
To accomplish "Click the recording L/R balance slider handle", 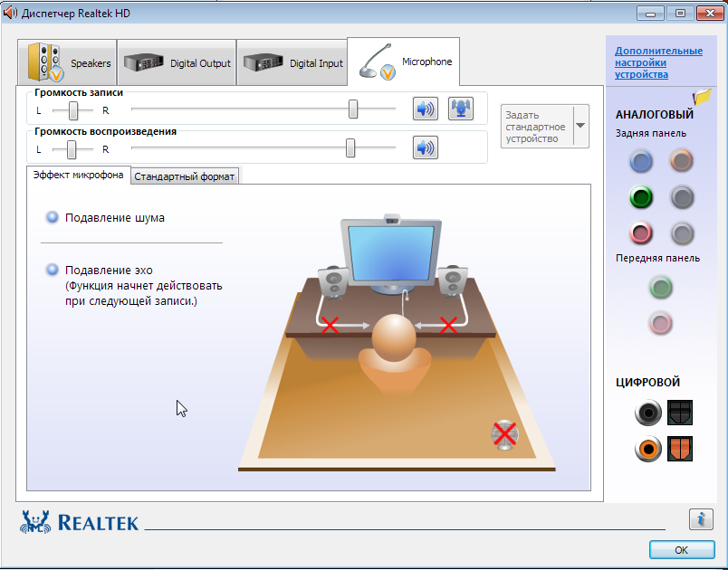I will point(73,110).
